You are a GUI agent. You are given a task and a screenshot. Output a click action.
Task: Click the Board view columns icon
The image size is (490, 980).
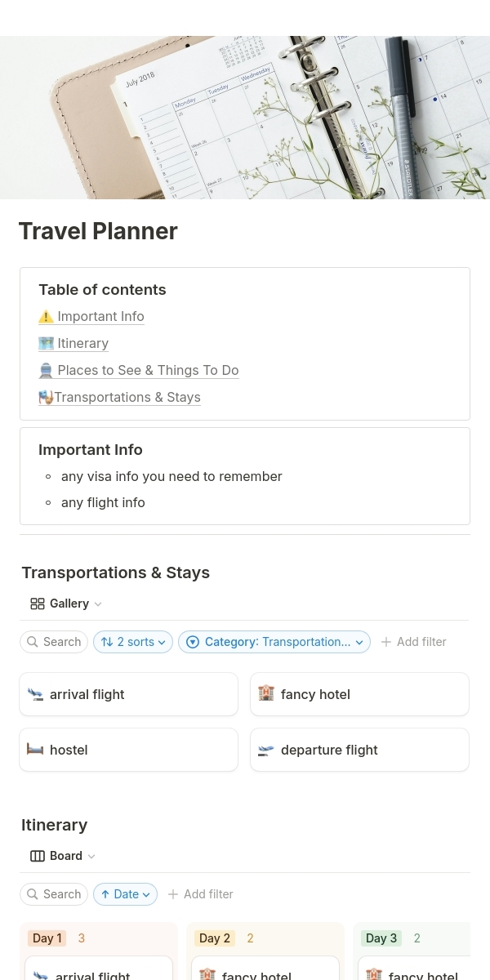click(x=38, y=857)
